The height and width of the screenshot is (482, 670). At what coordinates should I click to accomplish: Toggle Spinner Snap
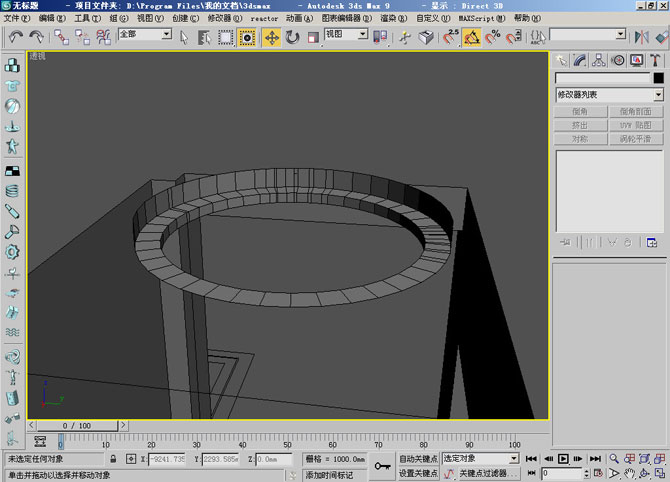pos(514,38)
